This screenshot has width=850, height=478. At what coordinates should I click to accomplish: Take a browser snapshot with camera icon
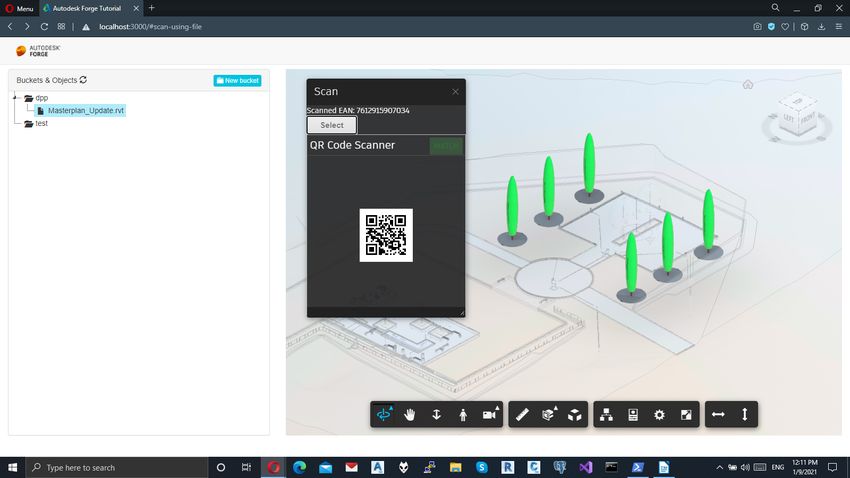[x=757, y=27]
